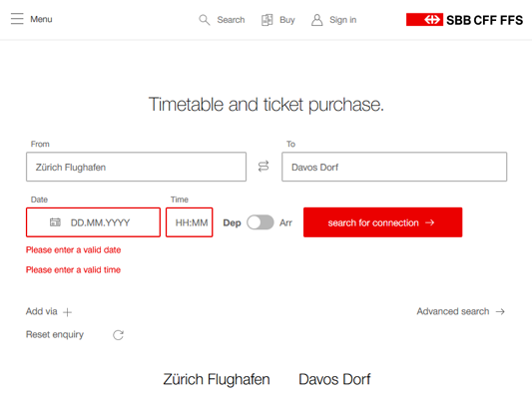Screen dimensions: 532x399
Task: Click the magnifying glass Search icon
Action: [205, 20]
